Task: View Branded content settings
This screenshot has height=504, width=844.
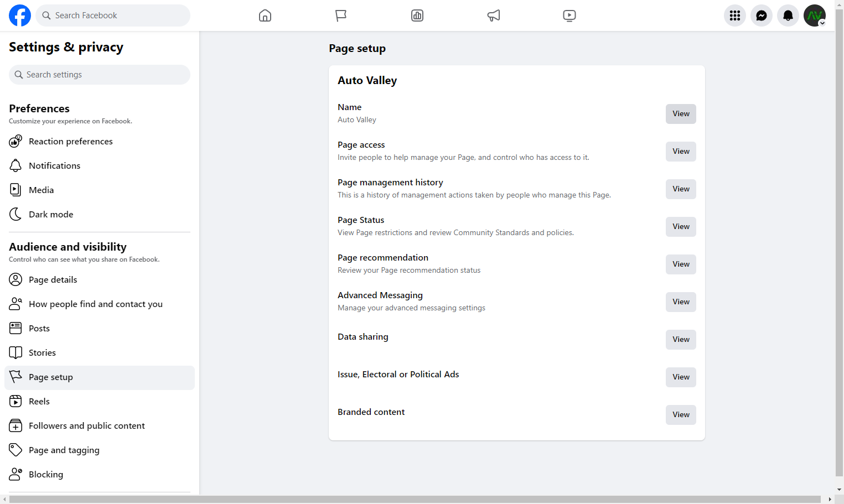Action: point(681,415)
